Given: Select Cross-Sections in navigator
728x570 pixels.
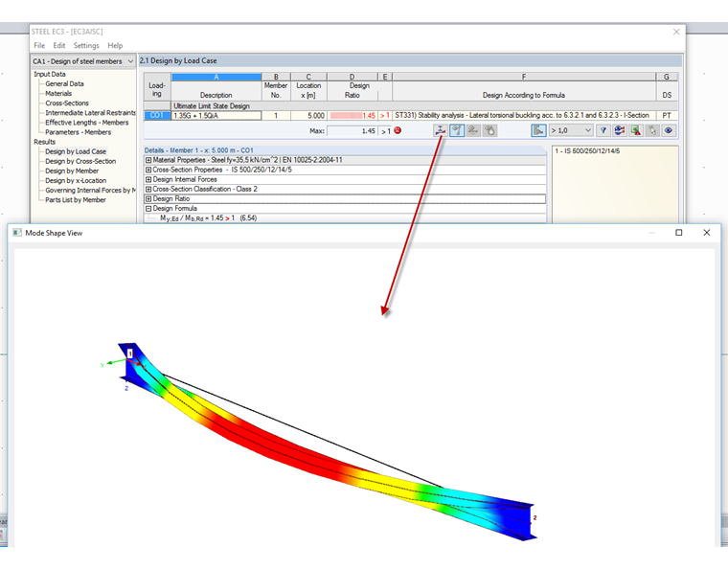Looking at the screenshot, I should [x=67, y=103].
